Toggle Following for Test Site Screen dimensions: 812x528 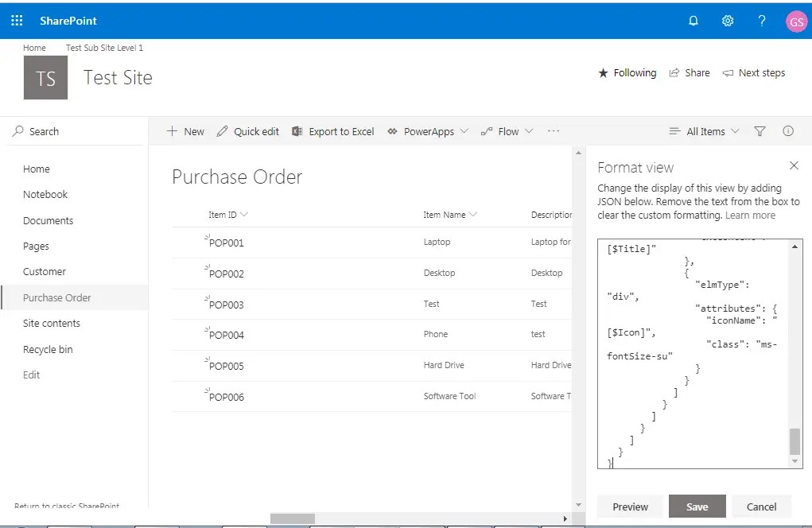pos(627,72)
